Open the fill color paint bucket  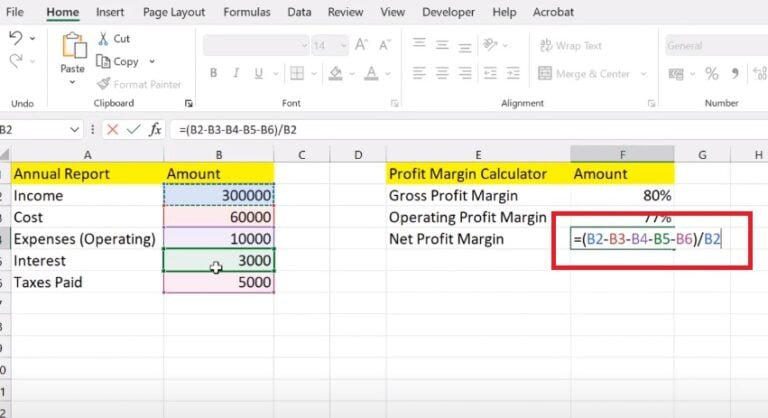pos(337,73)
